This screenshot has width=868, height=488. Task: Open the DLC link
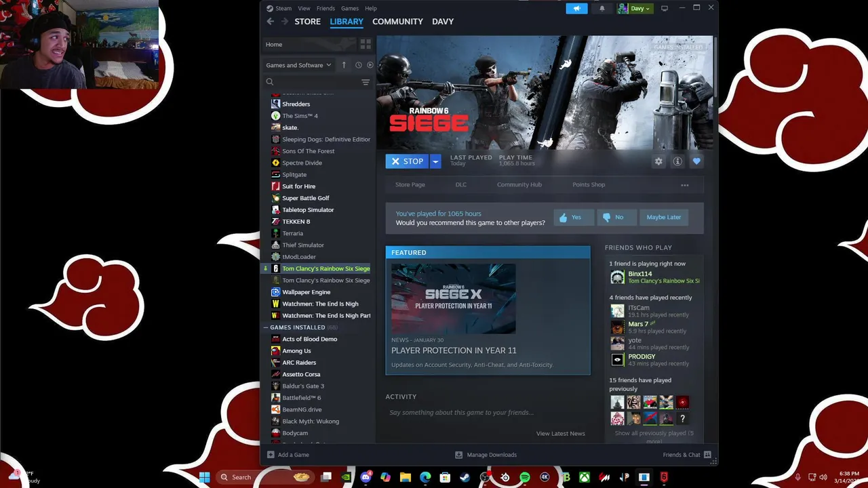click(x=461, y=184)
